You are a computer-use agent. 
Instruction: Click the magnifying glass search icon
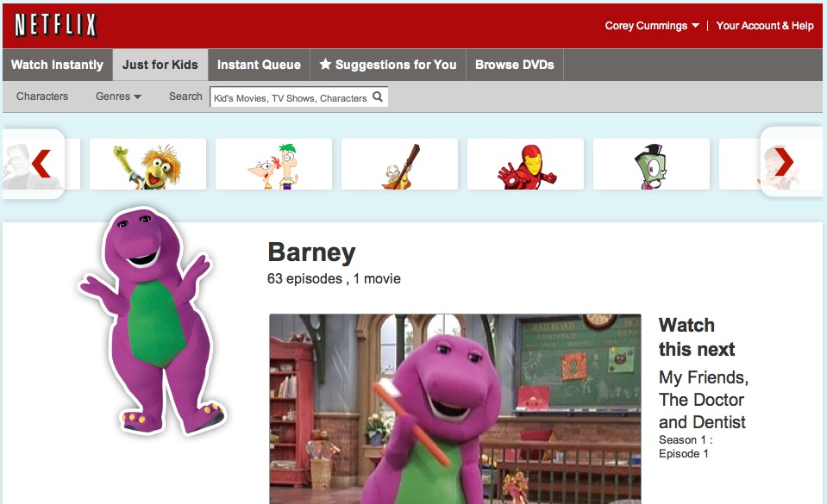pos(378,97)
